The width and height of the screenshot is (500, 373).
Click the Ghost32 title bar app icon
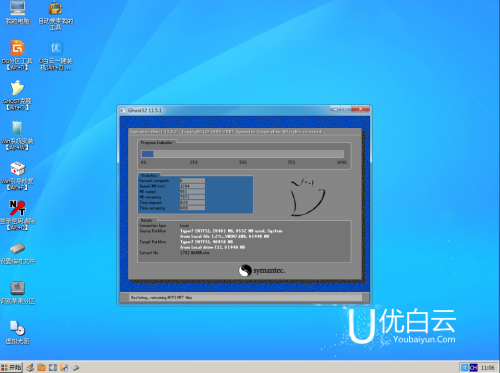123,110
